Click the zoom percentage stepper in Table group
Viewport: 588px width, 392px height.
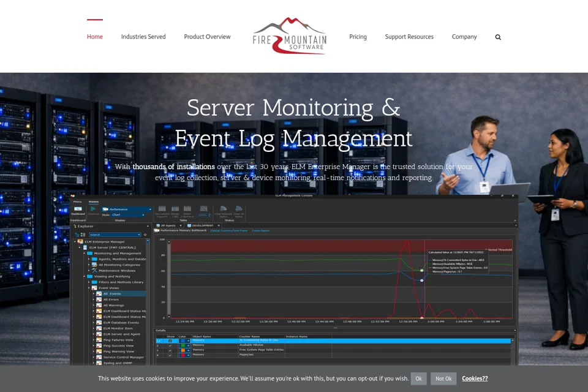(209, 215)
